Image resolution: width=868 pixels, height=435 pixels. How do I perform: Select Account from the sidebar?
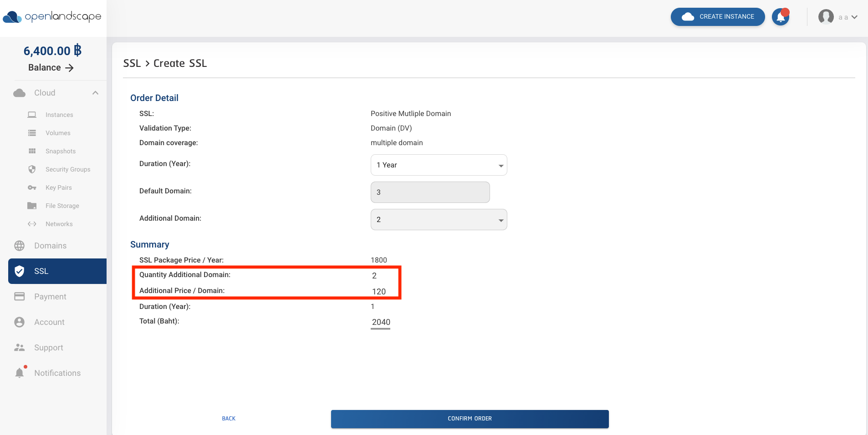tap(20, 322)
